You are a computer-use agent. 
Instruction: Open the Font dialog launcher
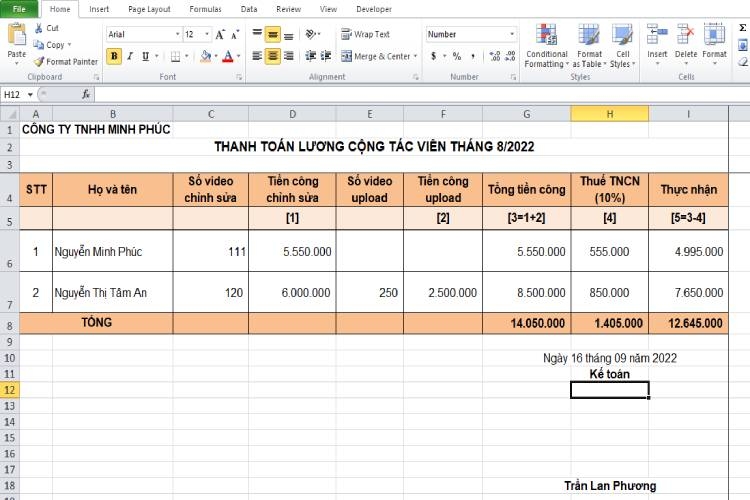click(239, 77)
